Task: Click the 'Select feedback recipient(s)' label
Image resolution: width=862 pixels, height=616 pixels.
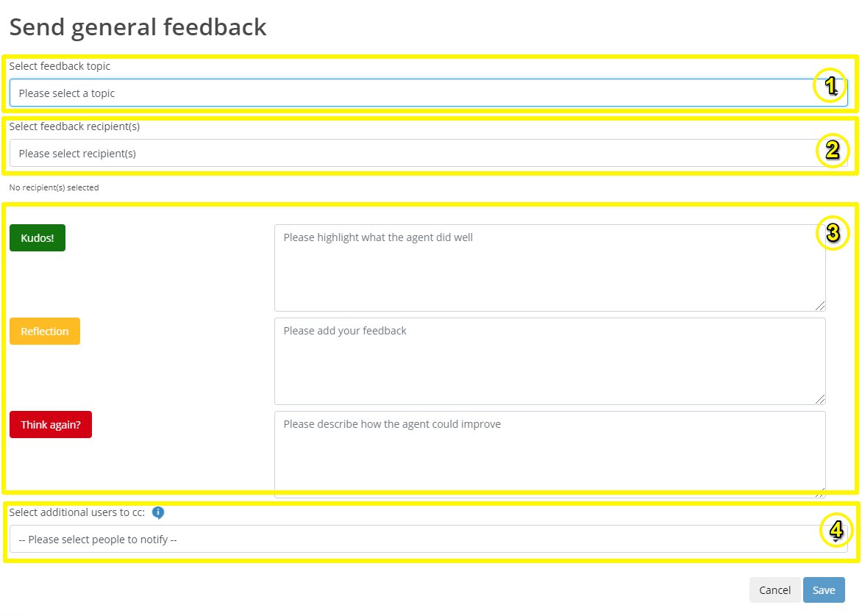Action: (74, 126)
